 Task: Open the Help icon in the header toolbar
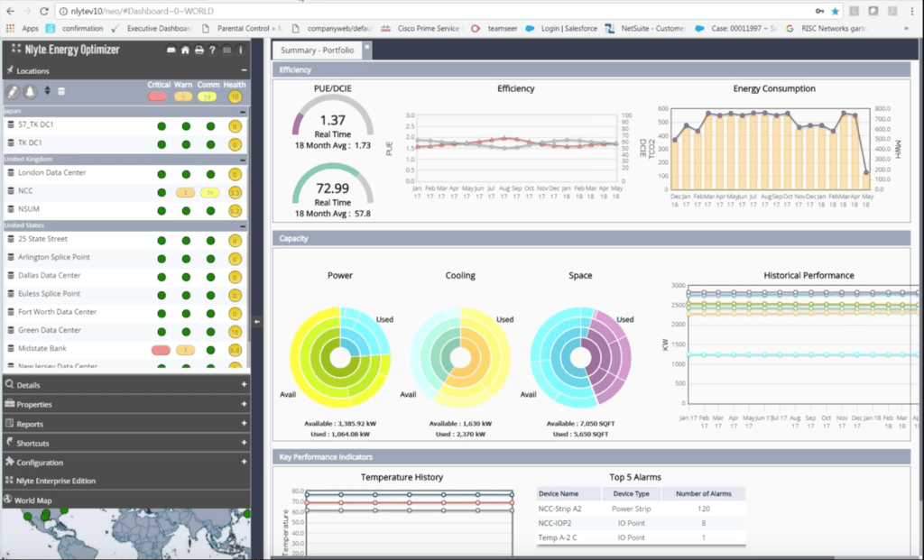tap(211, 50)
